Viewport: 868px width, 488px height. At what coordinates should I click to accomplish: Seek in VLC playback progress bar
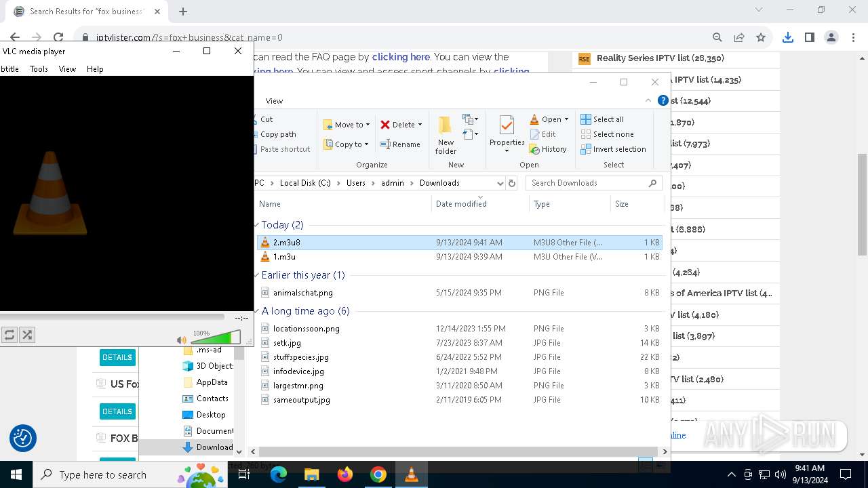pos(112,317)
